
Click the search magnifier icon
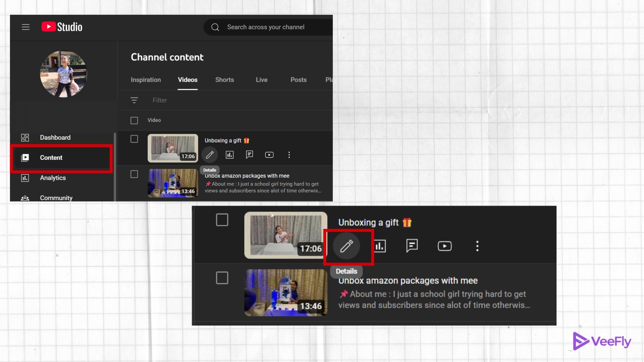click(x=215, y=27)
